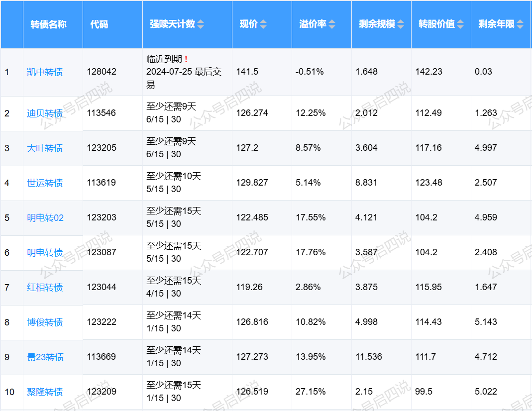Sort by 强赎天计数 column sort icon

pyautogui.click(x=201, y=24)
